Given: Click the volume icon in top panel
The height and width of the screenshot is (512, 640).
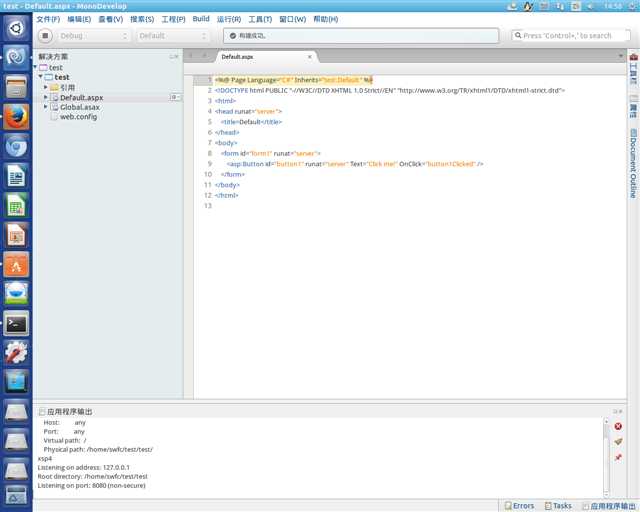Looking at the screenshot, I should [x=591, y=6].
